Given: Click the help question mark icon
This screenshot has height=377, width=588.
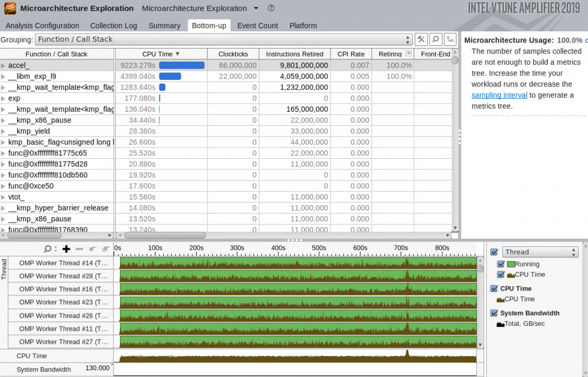Looking at the screenshot, I should [x=271, y=8].
